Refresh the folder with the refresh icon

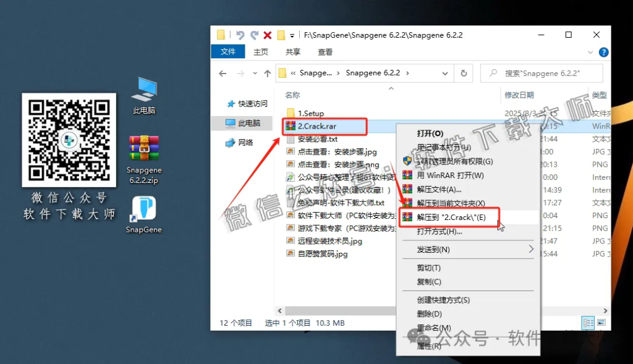point(464,72)
